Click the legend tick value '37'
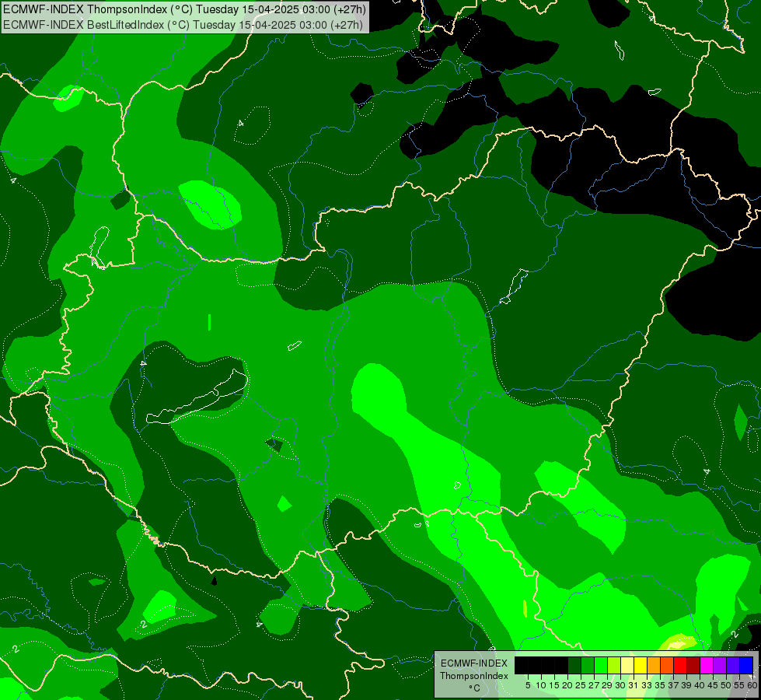Viewport: 761px width, 700px height. point(673,685)
